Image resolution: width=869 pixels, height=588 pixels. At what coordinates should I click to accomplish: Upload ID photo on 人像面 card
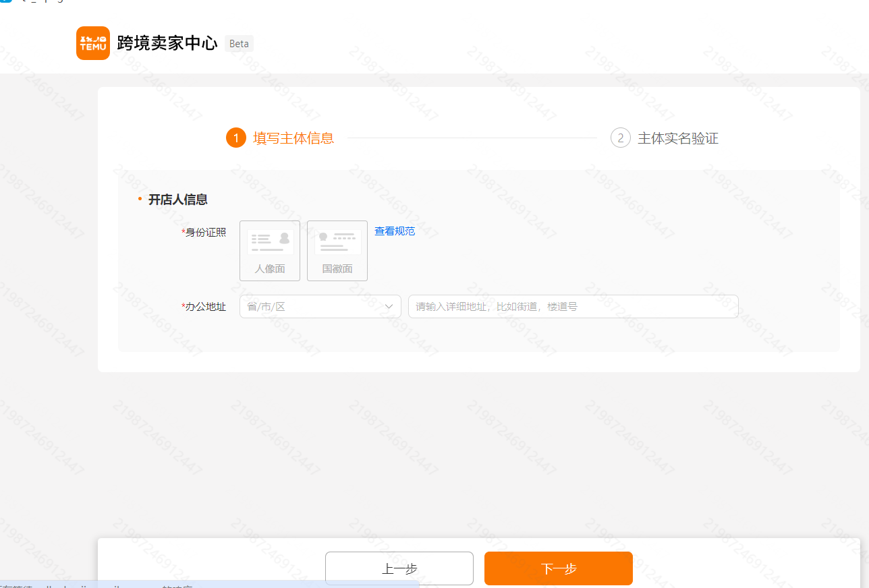pyautogui.click(x=270, y=251)
